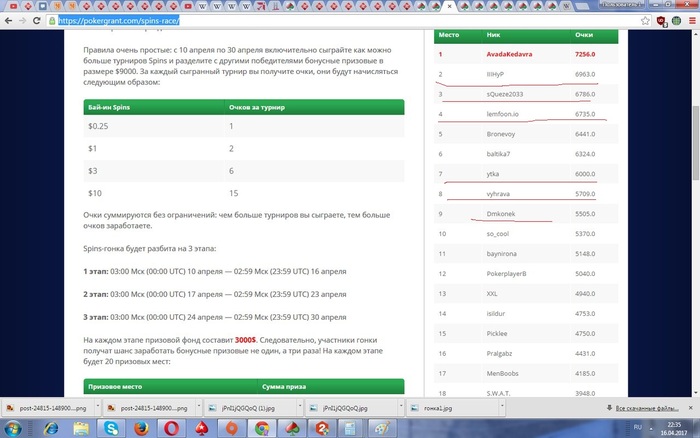Click nickname so_cool in the ranking

point(497,234)
